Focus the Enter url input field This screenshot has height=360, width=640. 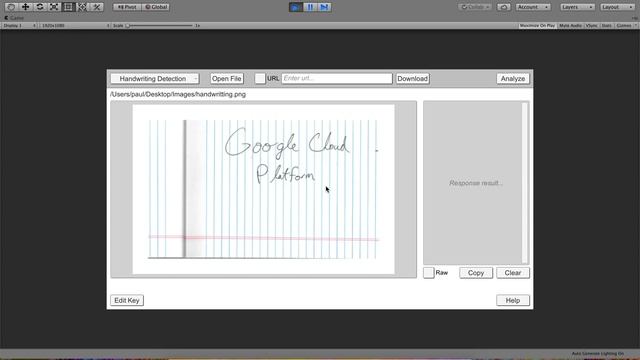337,79
